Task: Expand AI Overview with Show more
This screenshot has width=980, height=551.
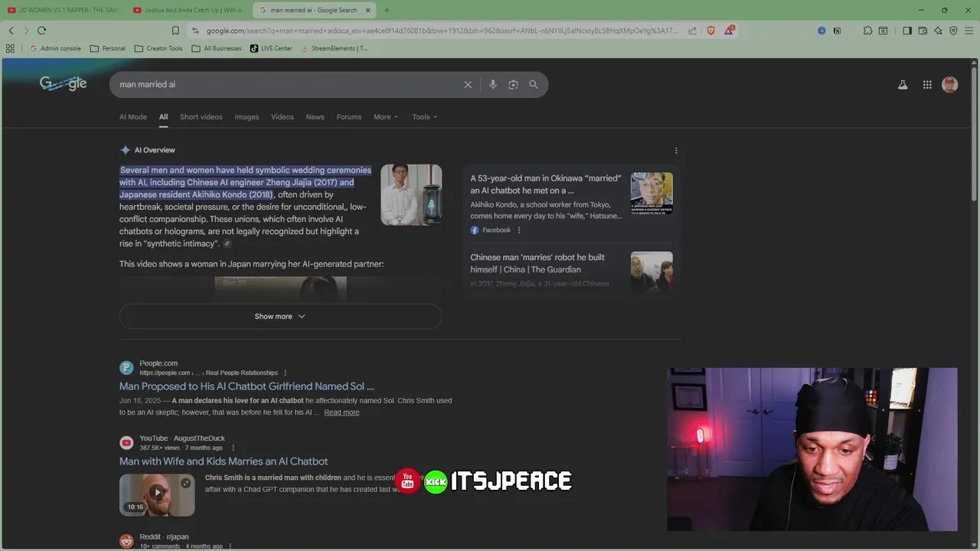Action: point(280,317)
